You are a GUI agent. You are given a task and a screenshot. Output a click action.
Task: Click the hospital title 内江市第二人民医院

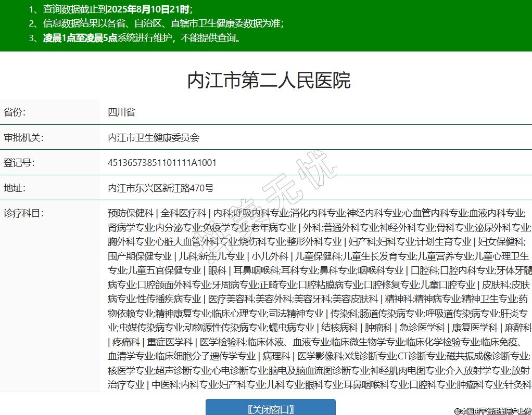[269, 81]
